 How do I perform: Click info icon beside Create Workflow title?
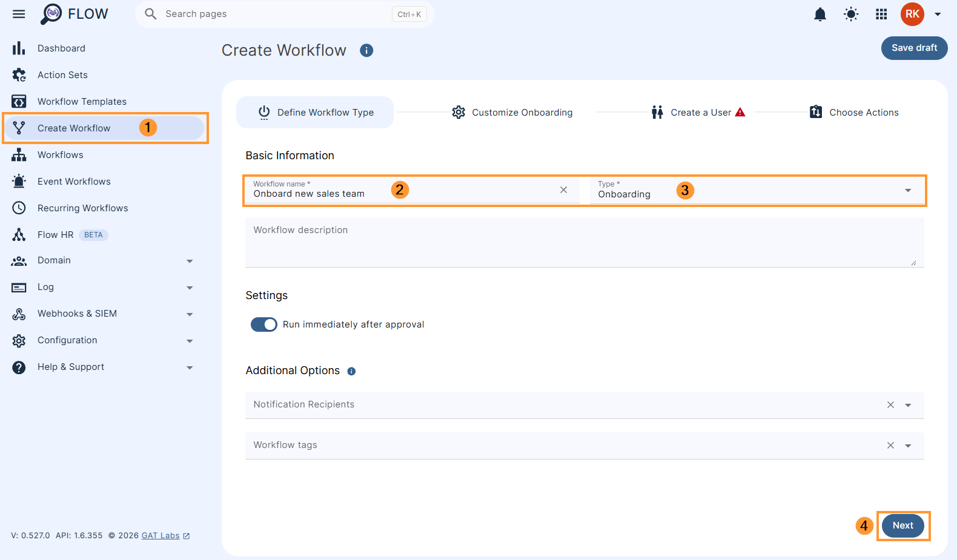click(366, 50)
